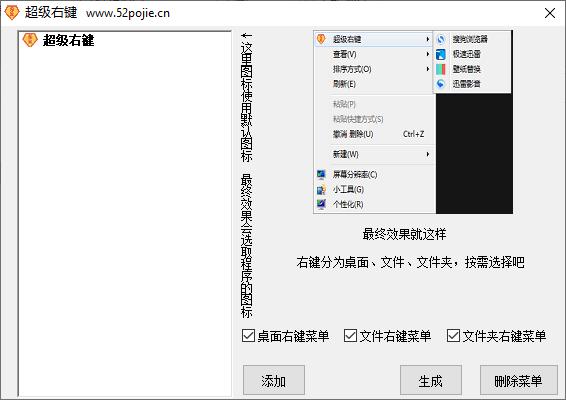This screenshot has height=400, width=566.
Task: Close the 超级右键 window
Action: pos(550,13)
